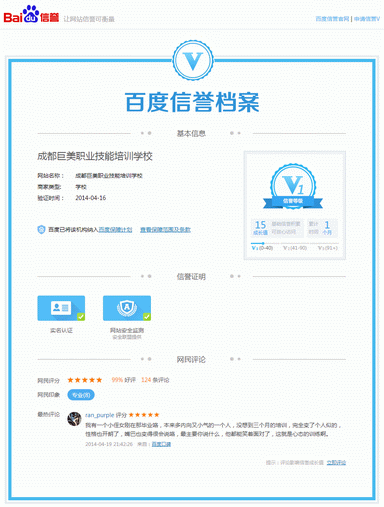Click the 实名认证 label

[61, 330]
